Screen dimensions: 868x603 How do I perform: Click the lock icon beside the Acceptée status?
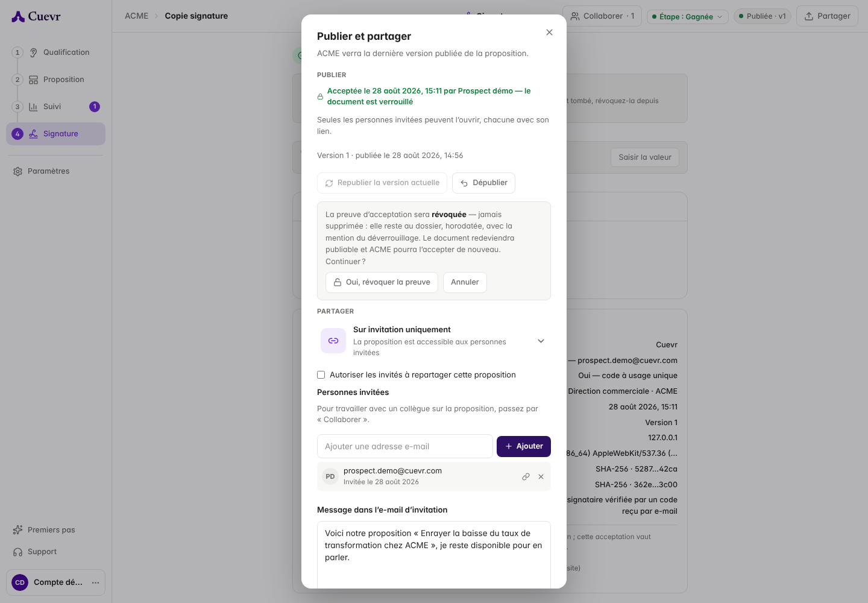tap(320, 96)
